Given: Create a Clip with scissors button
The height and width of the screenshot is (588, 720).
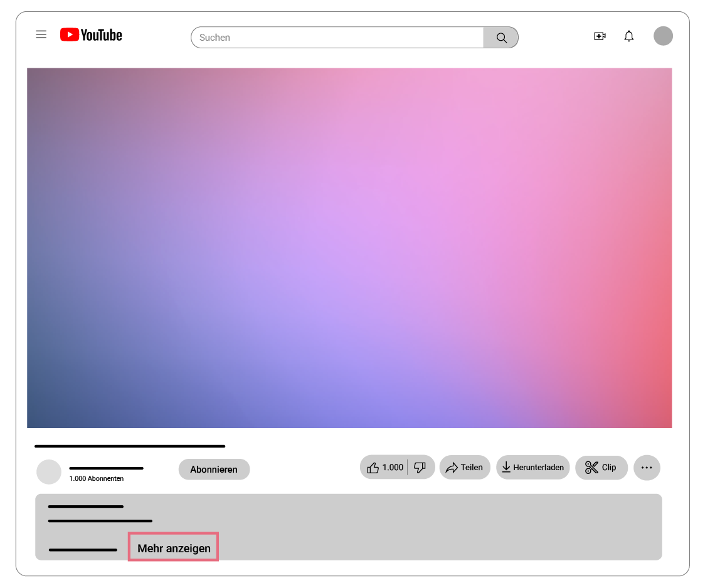Looking at the screenshot, I should (x=601, y=467).
